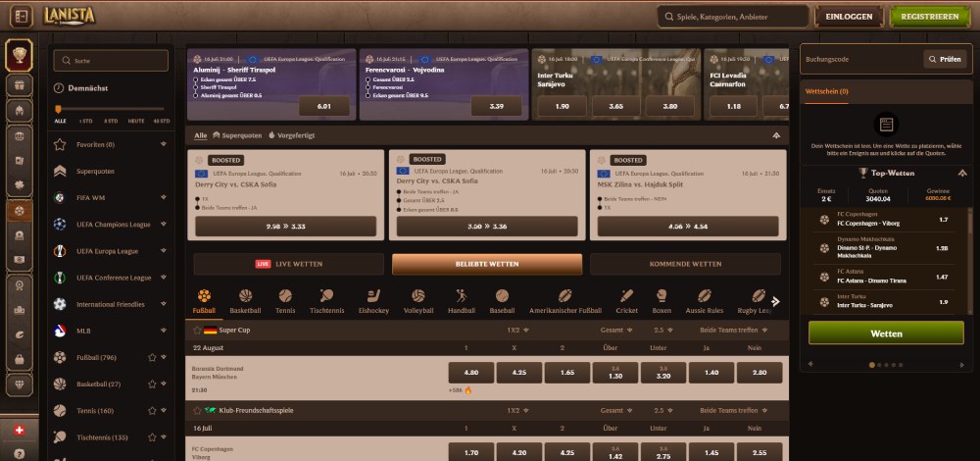Expand the Favoriten (0) sidebar section
The height and width of the screenshot is (461, 980).
click(x=163, y=144)
